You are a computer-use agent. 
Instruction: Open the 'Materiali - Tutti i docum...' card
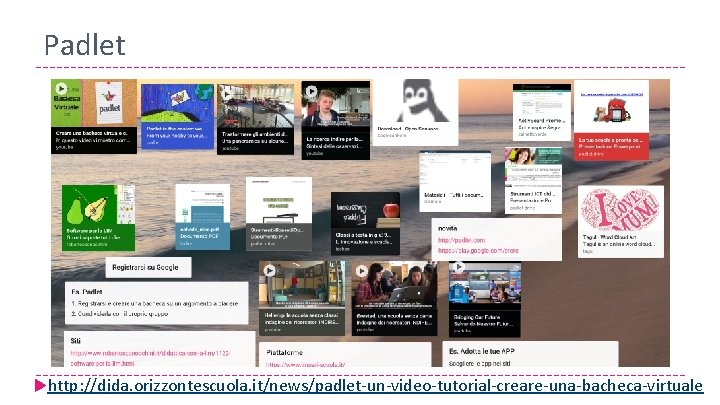[455, 181]
